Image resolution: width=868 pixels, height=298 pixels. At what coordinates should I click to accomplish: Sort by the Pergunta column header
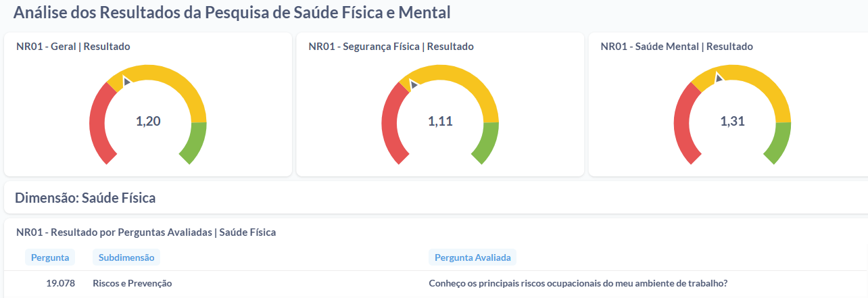(51, 257)
